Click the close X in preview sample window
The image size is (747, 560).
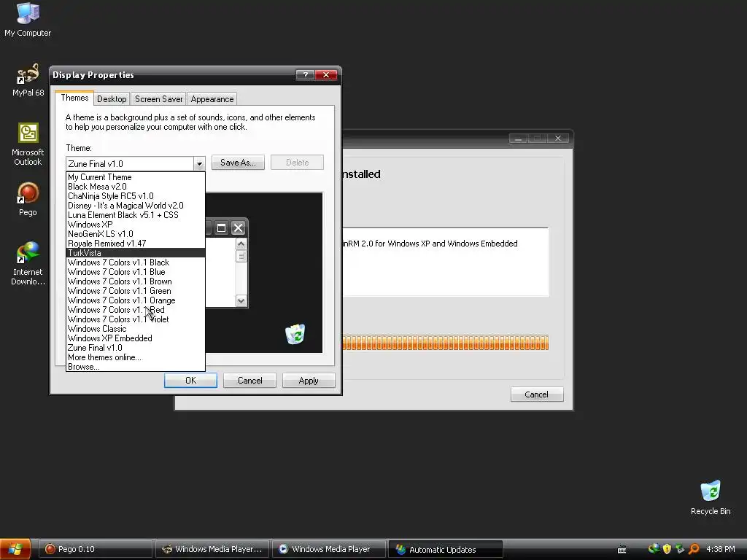pyautogui.click(x=239, y=228)
